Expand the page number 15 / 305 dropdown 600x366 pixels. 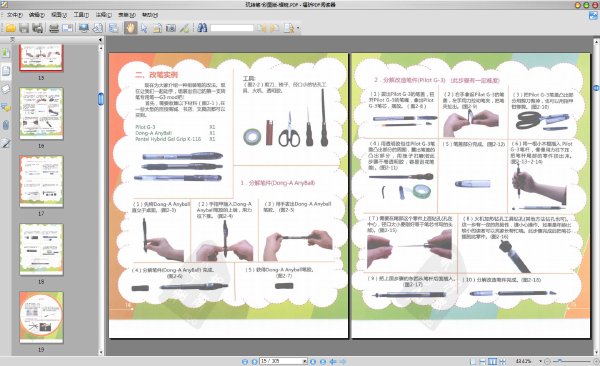(x=305, y=361)
